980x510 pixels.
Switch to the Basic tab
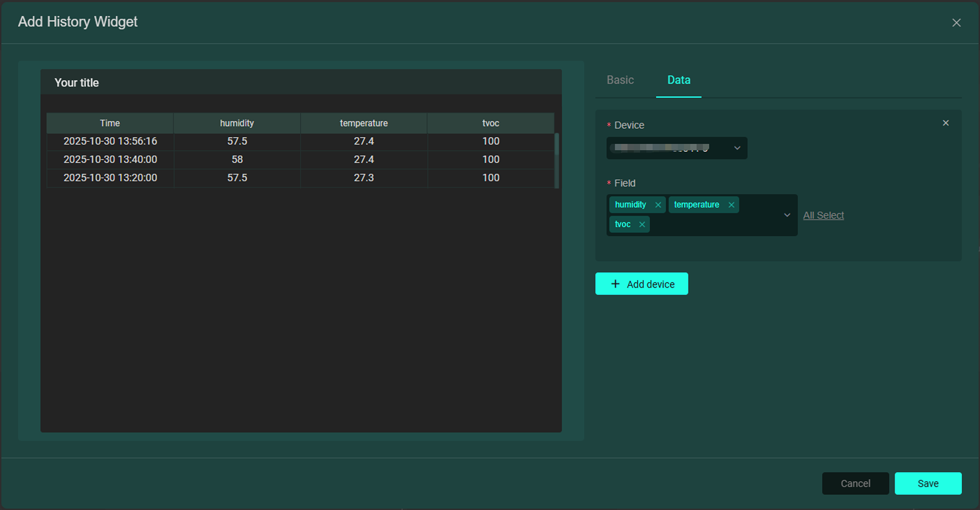(x=620, y=80)
